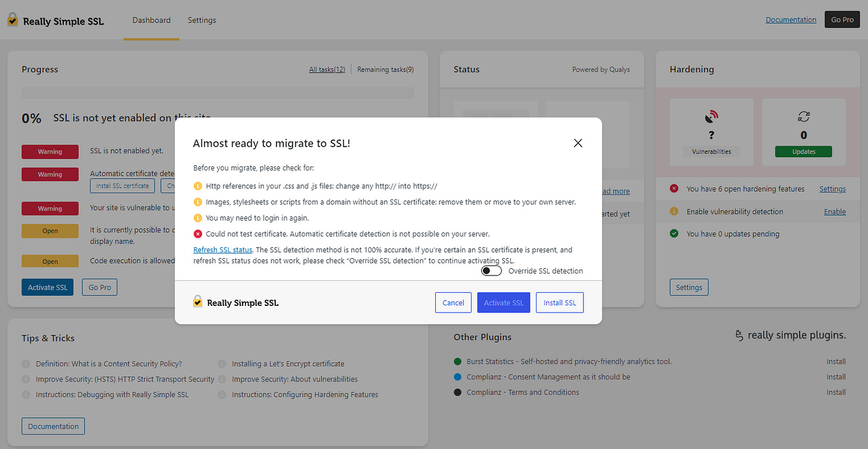Open Debugging with Really Simple SSL tip
The width and height of the screenshot is (868, 449).
pos(112,395)
